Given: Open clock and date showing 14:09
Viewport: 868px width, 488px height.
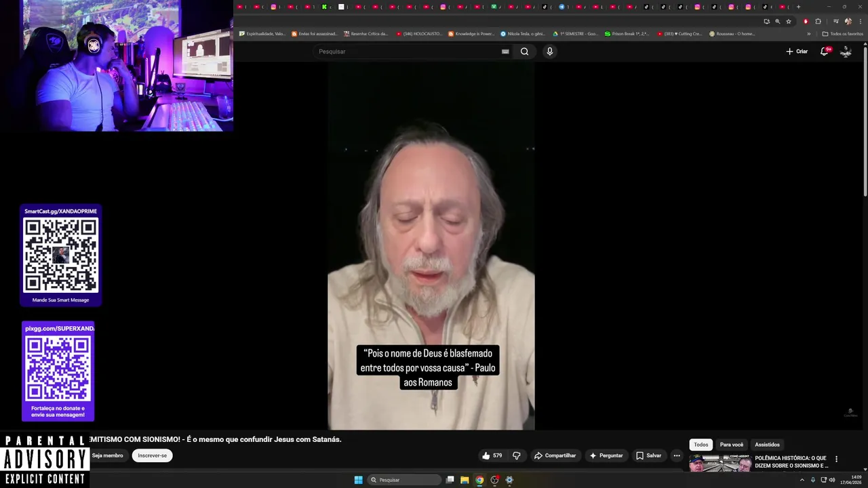Looking at the screenshot, I should [851, 480].
